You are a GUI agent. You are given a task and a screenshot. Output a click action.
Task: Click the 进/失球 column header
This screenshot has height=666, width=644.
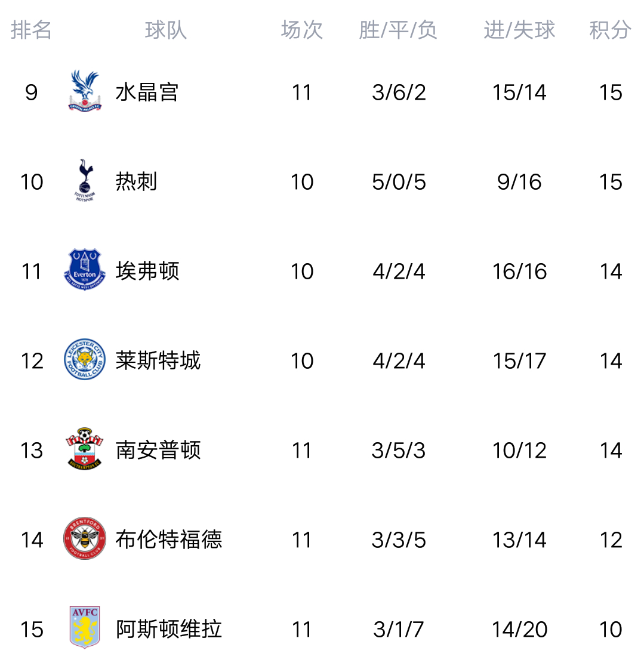click(x=519, y=30)
